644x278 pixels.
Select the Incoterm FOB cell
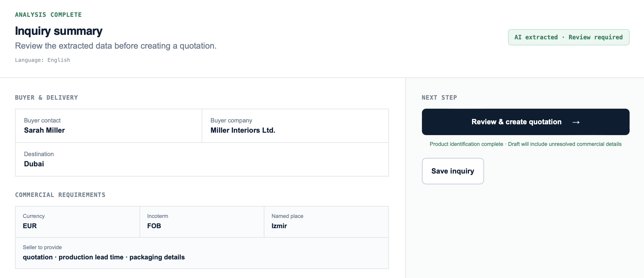point(202,222)
